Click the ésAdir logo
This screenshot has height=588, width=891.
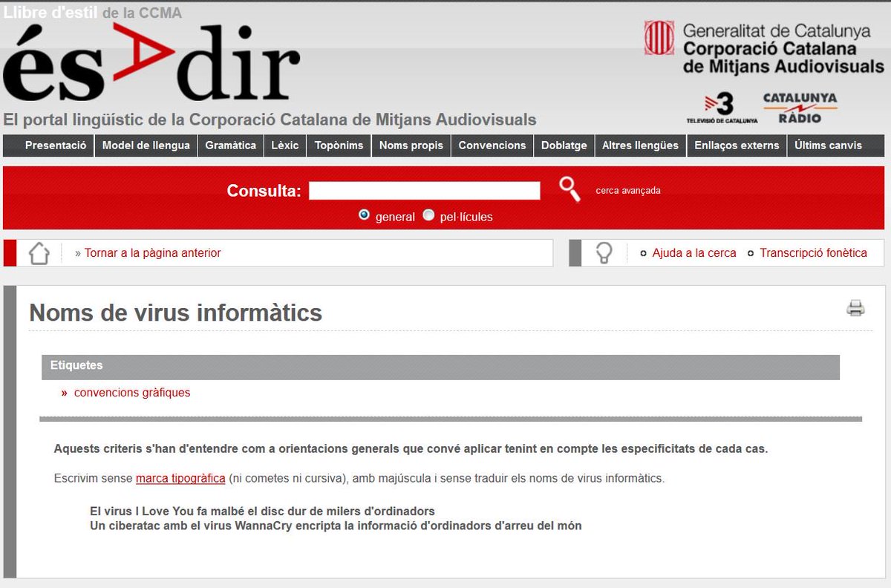point(151,64)
